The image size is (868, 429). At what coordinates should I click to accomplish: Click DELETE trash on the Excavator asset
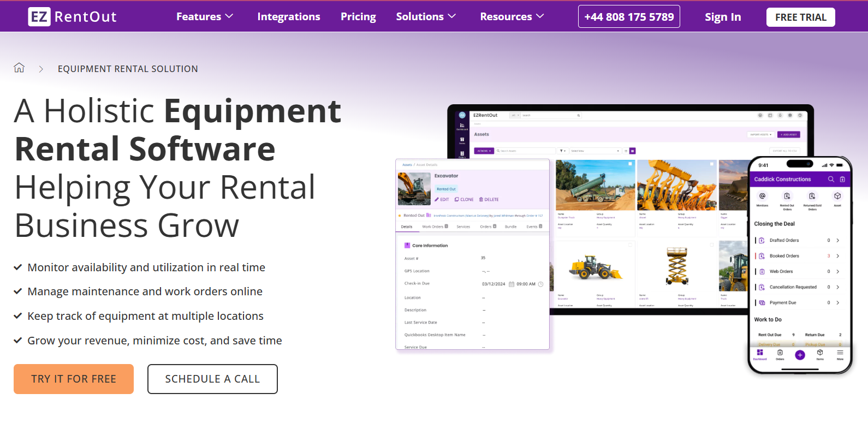tap(489, 200)
